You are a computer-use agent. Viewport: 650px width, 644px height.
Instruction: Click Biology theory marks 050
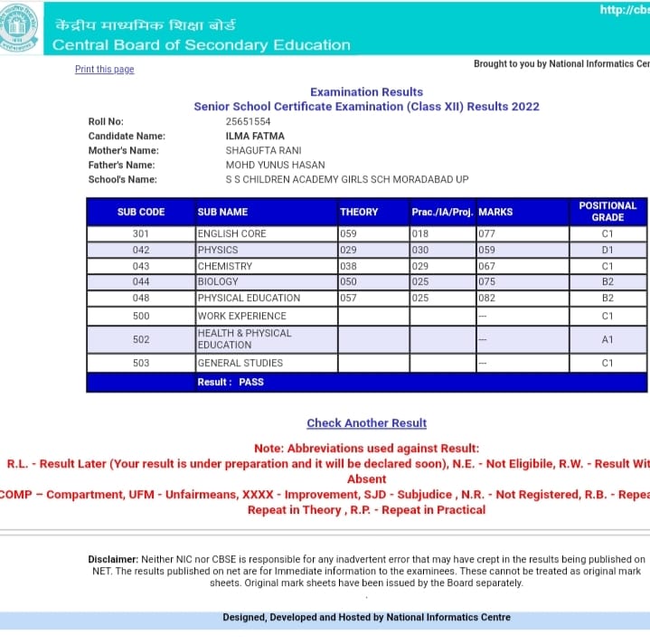(348, 282)
